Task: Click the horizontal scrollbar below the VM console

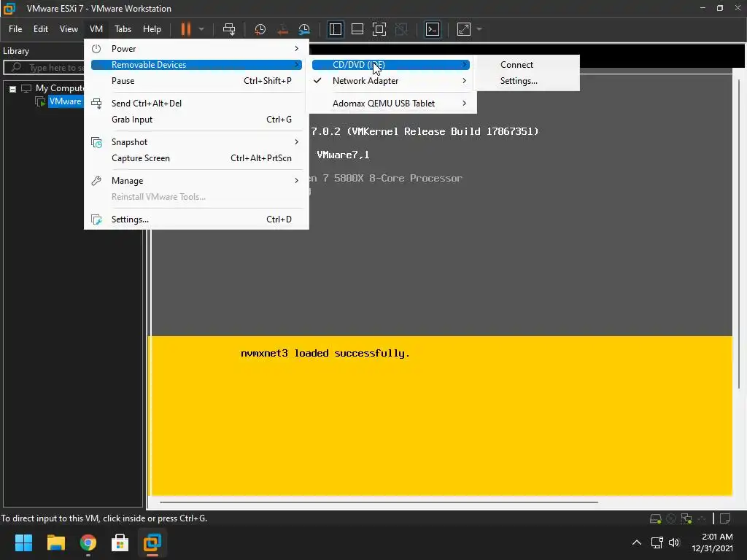Action: [x=379, y=502]
